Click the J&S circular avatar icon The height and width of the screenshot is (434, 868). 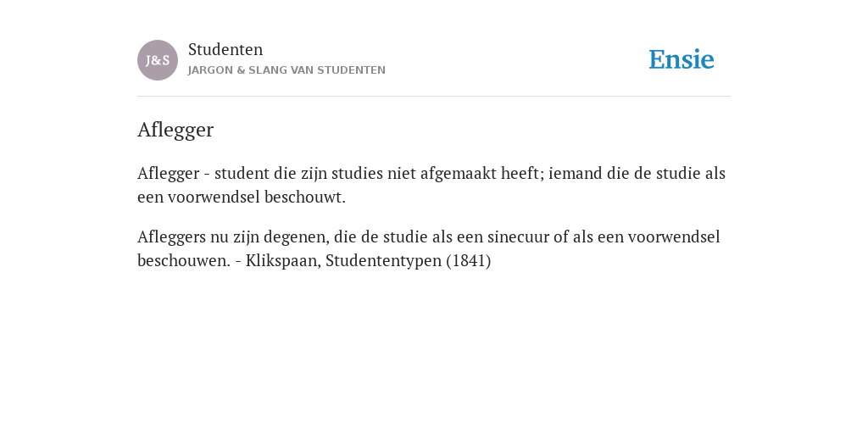pyautogui.click(x=158, y=60)
